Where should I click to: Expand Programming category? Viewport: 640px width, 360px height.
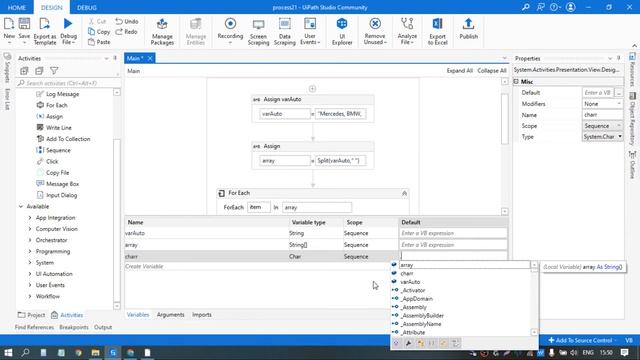30,251
